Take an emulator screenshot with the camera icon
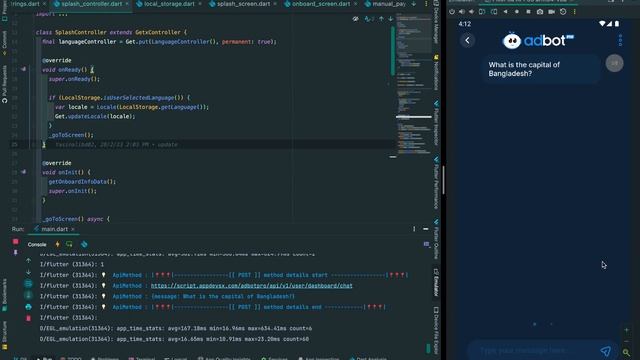Viewport: 640px width, 360px height. [540, 12]
